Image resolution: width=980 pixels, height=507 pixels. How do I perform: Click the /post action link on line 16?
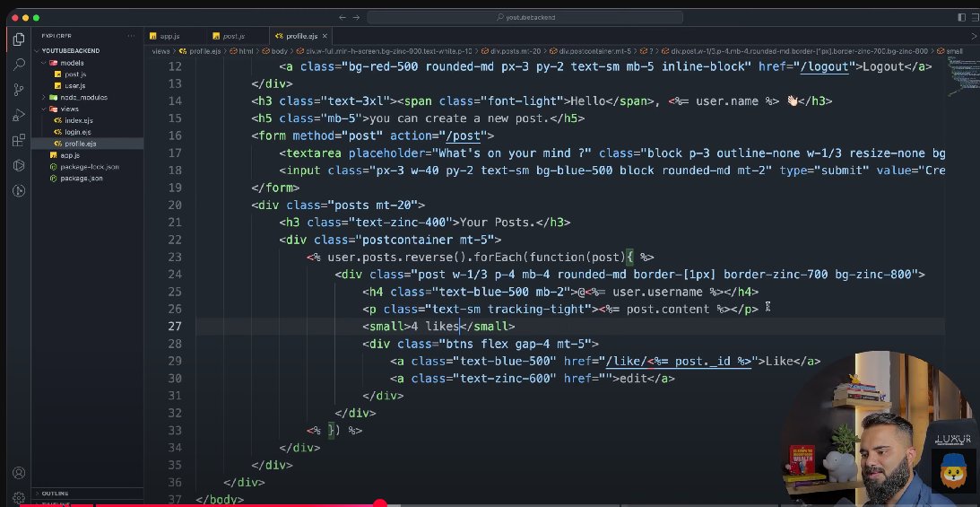464,135
